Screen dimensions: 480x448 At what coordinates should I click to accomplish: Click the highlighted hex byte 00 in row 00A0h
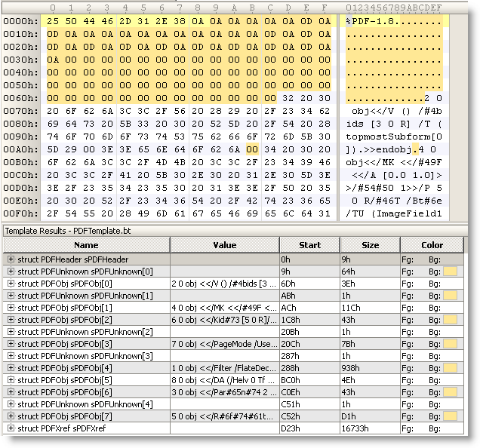click(x=252, y=149)
